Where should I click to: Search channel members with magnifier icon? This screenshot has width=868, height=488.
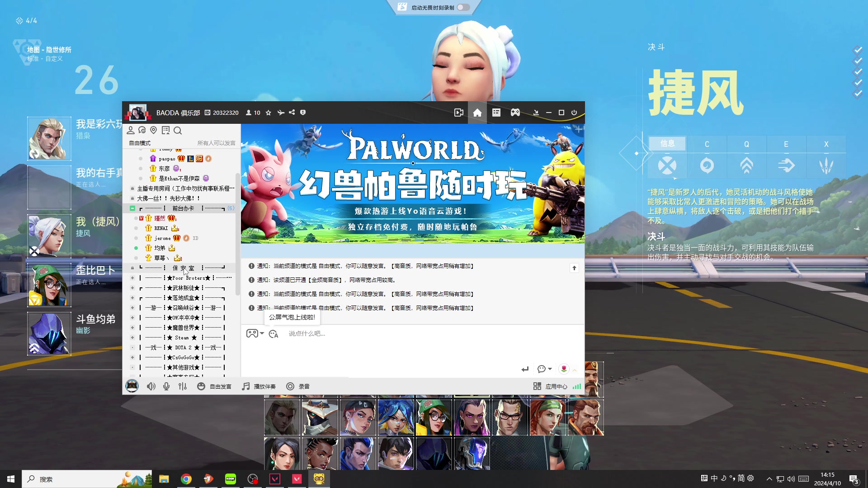(x=178, y=131)
